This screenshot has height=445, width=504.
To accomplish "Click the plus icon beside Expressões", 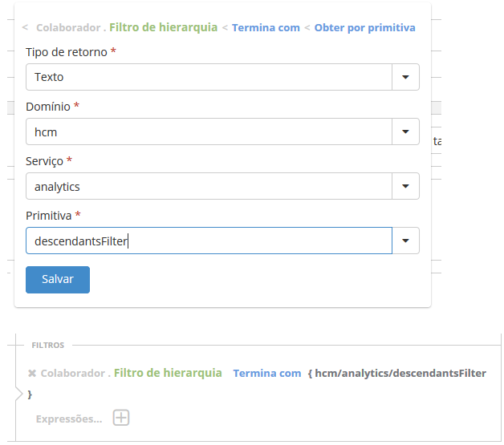I will click(x=121, y=418).
